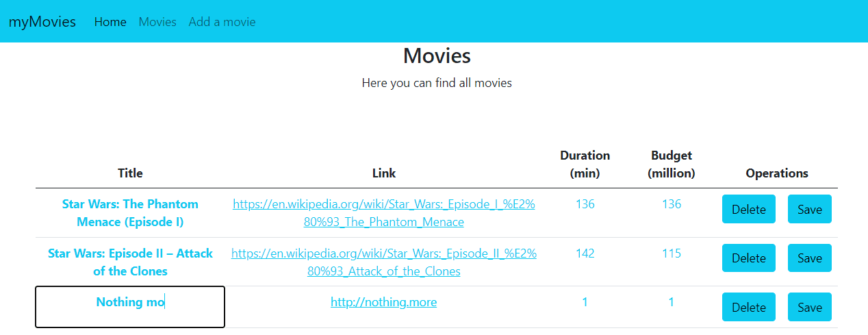Go to the Home nav item
Viewport: 868px width, 335px height.
[x=110, y=22]
